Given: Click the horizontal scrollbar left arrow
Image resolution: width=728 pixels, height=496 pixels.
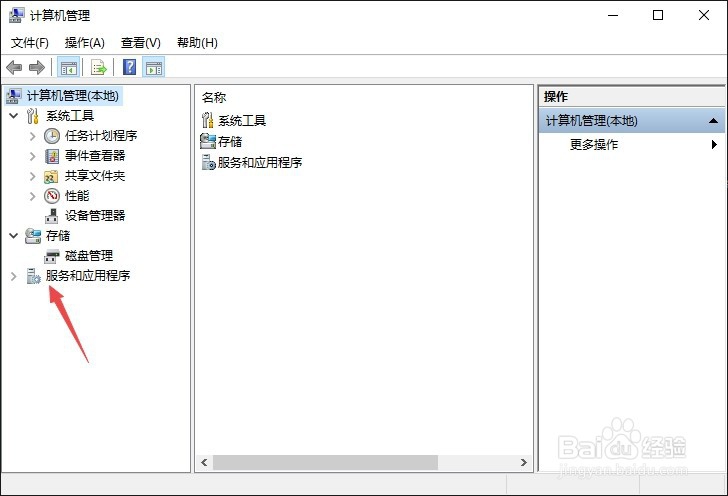Looking at the screenshot, I should coord(204,463).
